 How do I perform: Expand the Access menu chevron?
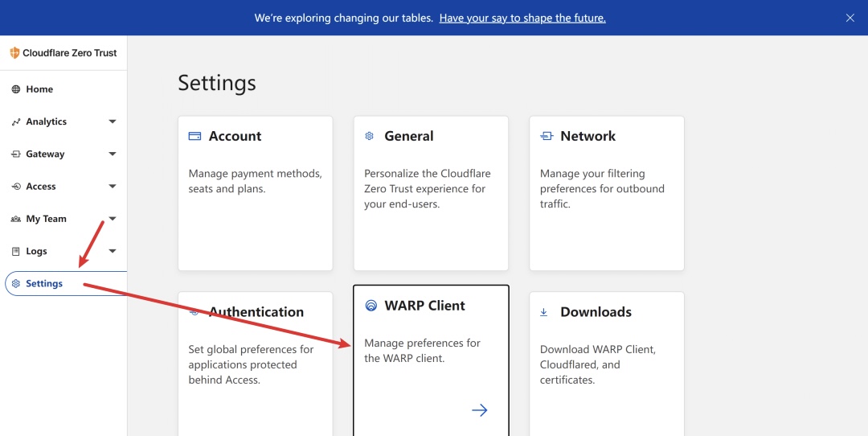click(113, 186)
